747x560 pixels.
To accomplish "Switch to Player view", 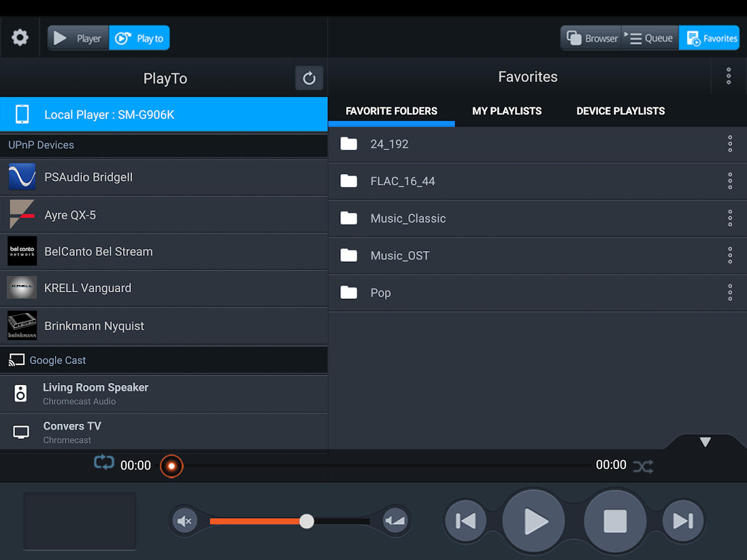I will (x=78, y=38).
